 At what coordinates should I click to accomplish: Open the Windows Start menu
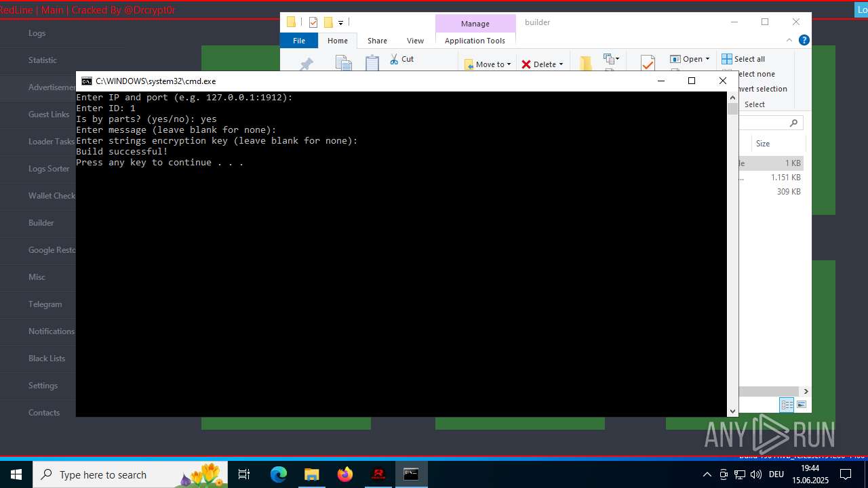(16, 474)
